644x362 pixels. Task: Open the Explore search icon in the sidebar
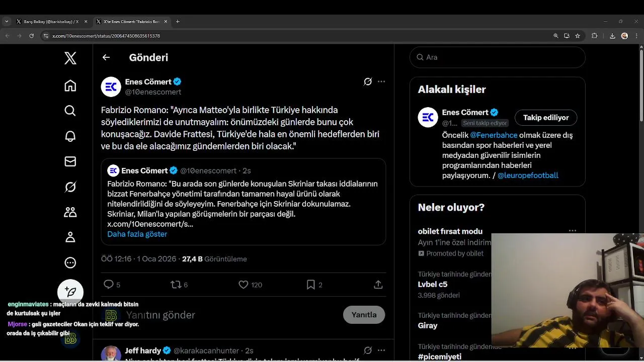70,111
